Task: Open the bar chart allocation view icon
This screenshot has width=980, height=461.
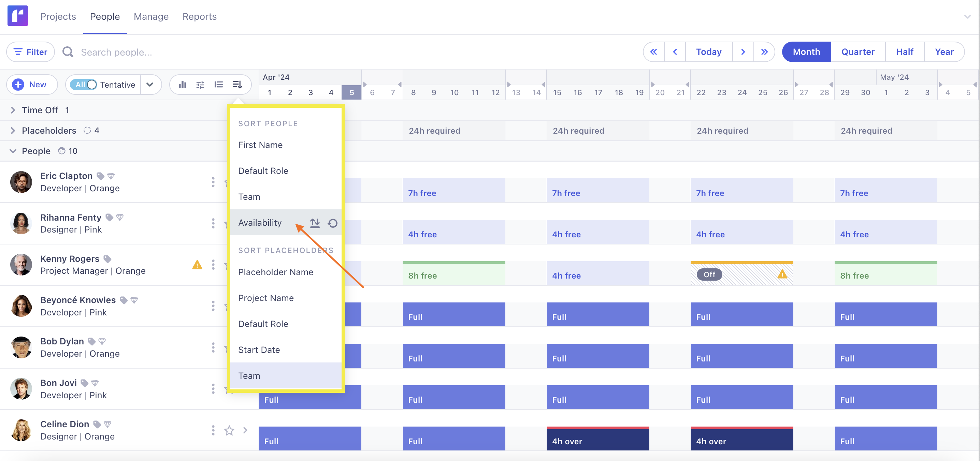Action: point(183,84)
